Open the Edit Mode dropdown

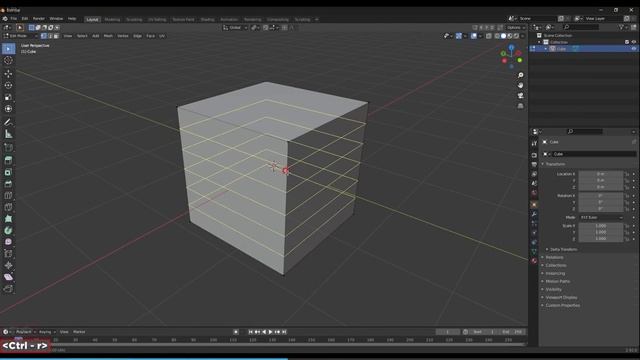(x=20, y=36)
